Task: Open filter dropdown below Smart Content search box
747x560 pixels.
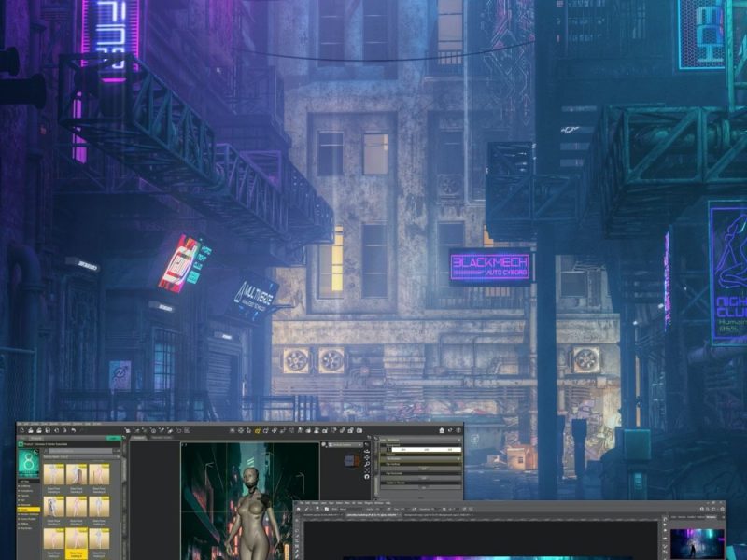Action: click(81, 456)
